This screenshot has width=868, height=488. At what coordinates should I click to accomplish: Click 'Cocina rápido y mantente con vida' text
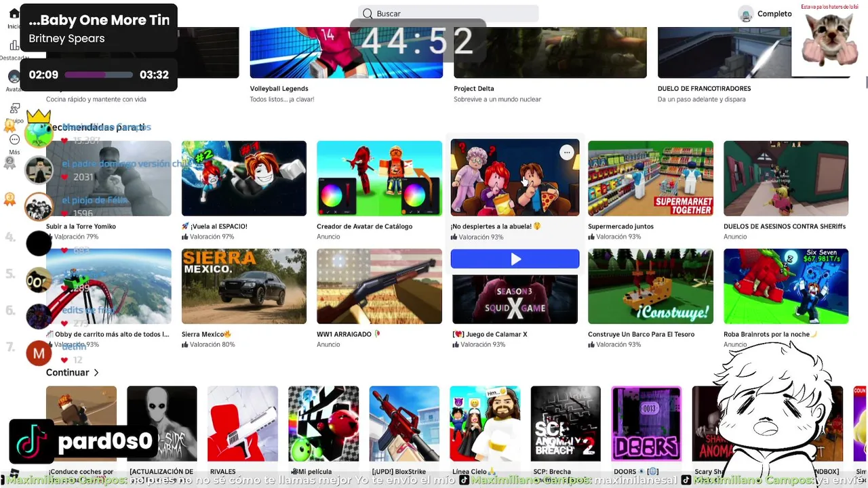[96, 100]
